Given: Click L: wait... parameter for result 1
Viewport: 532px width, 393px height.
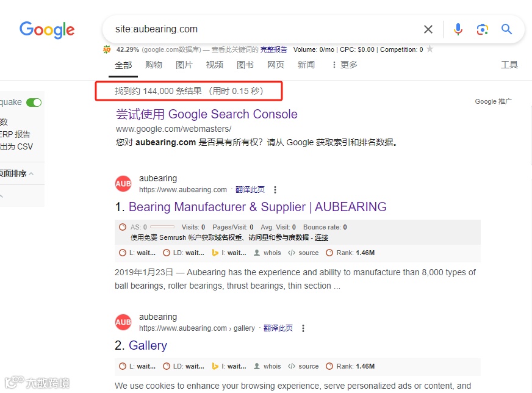Looking at the screenshot, I should 137,253.
